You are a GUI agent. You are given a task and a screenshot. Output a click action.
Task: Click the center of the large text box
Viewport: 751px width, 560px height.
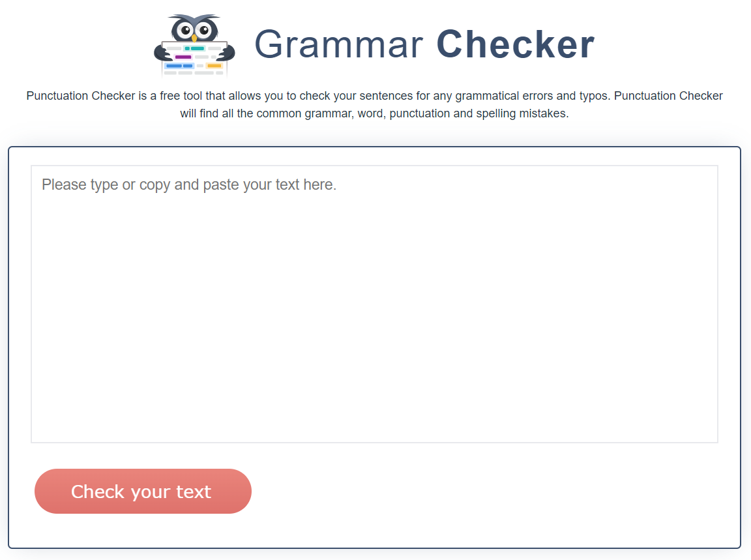[374, 304]
